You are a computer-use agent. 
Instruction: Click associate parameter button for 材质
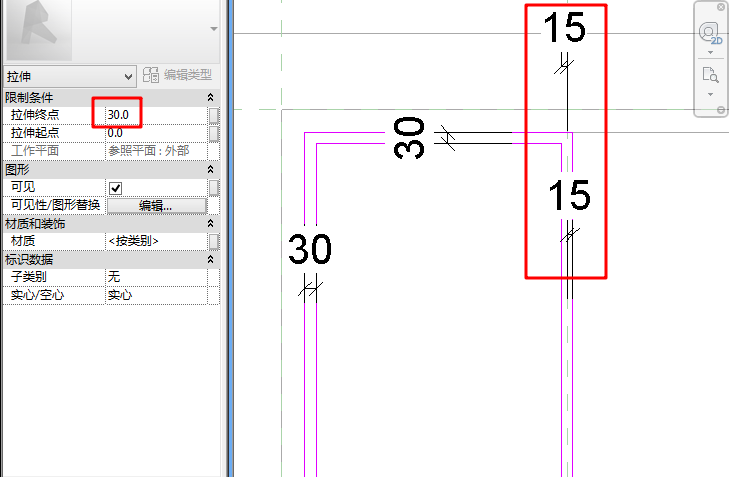tap(213, 242)
